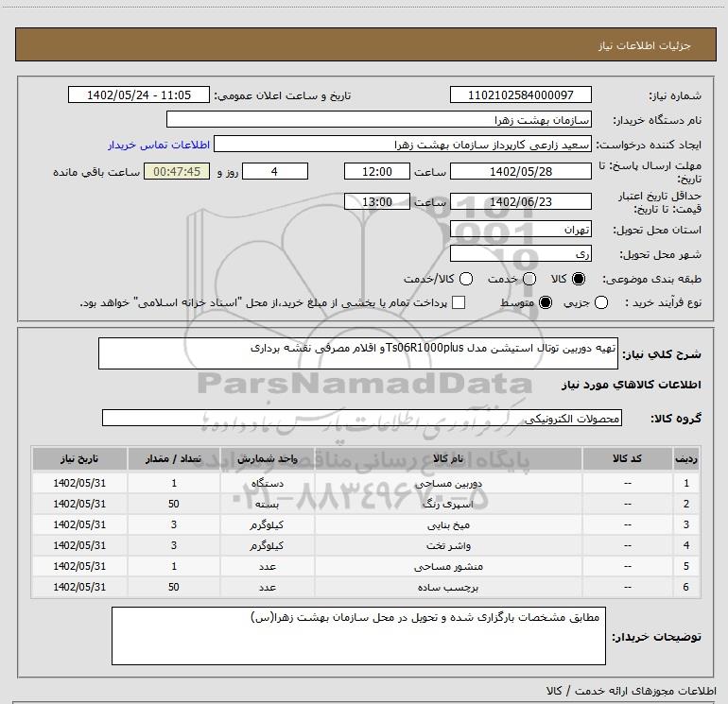Select the کالا/خدمت radio button
The width and height of the screenshot is (728, 704).
466,279
